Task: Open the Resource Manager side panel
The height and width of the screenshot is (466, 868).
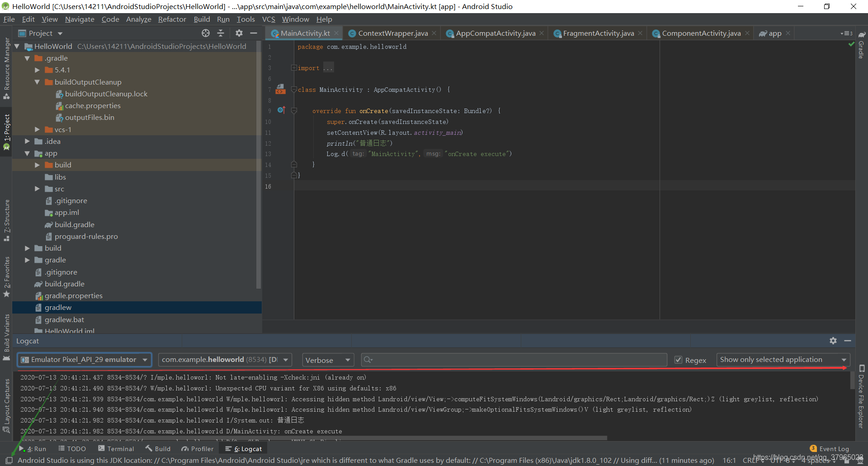Action: 6,69
